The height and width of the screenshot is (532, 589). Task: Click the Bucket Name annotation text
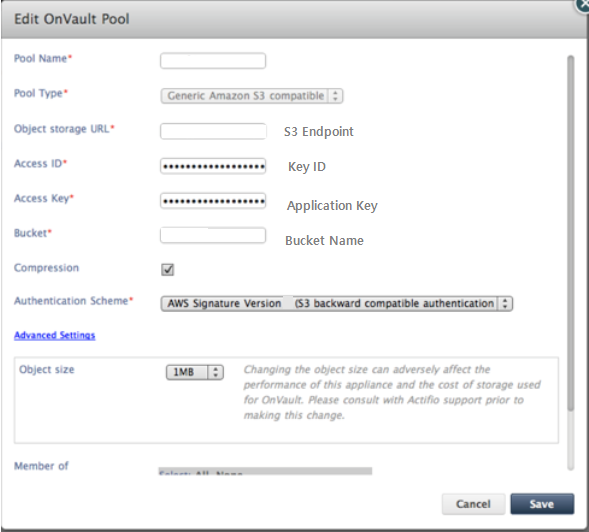pos(325,240)
